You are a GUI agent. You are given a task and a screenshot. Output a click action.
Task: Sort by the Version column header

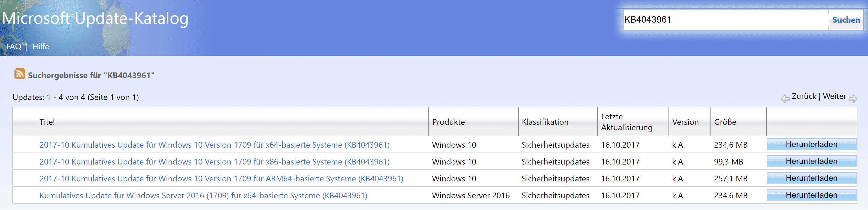coord(685,122)
